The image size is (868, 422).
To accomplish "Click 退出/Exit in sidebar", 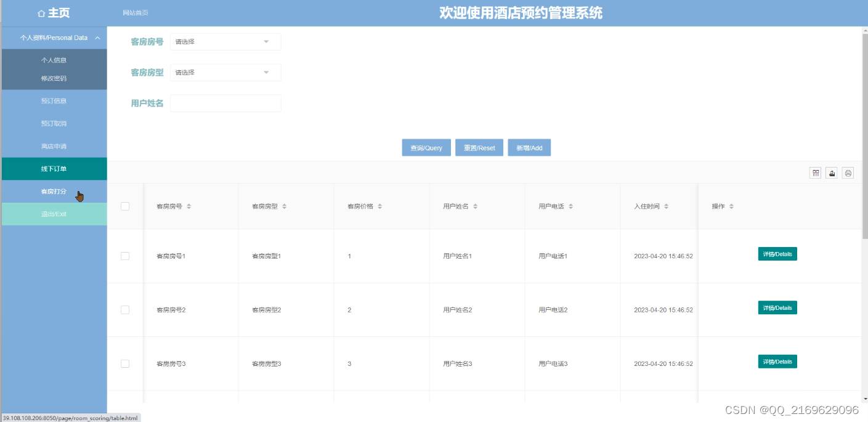I will click(x=54, y=214).
